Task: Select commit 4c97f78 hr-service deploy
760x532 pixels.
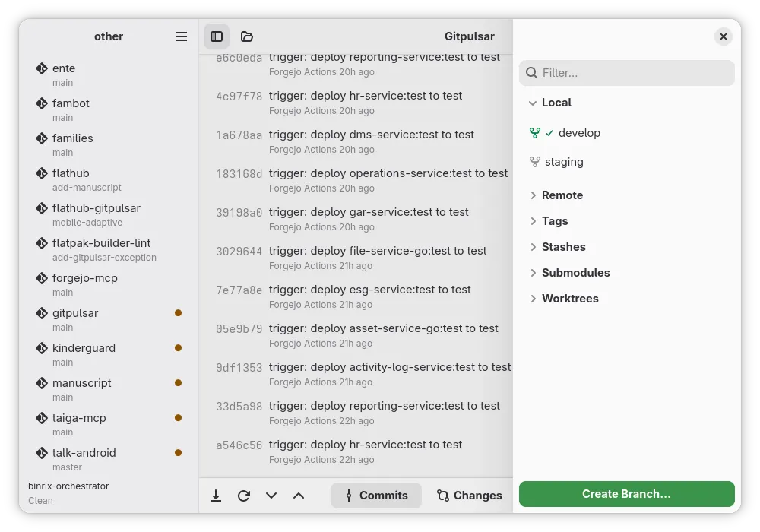Action: [356, 103]
